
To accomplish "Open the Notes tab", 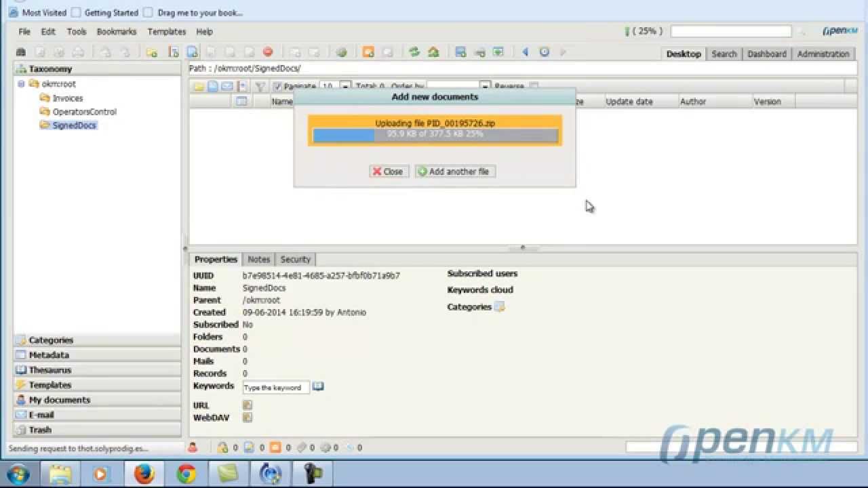I will [258, 259].
